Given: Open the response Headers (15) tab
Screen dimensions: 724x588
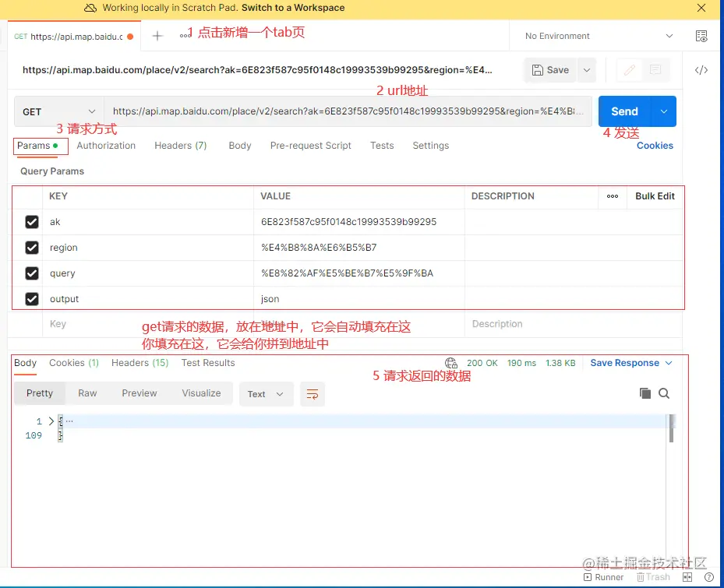Looking at the screenshot, I should [x=140, y=363].
